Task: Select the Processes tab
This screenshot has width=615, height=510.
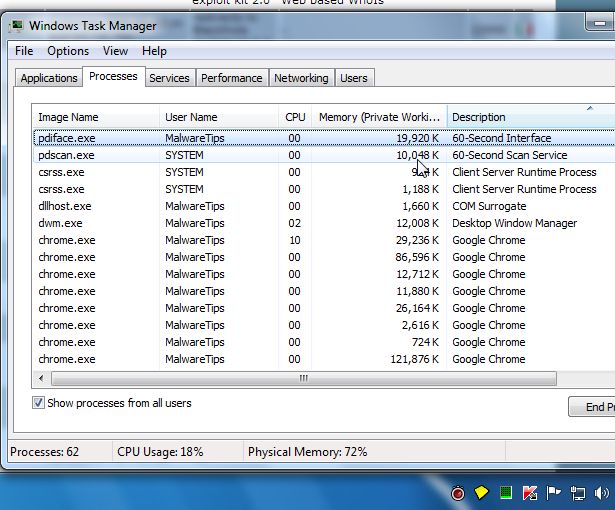Action: click(113, 76)
